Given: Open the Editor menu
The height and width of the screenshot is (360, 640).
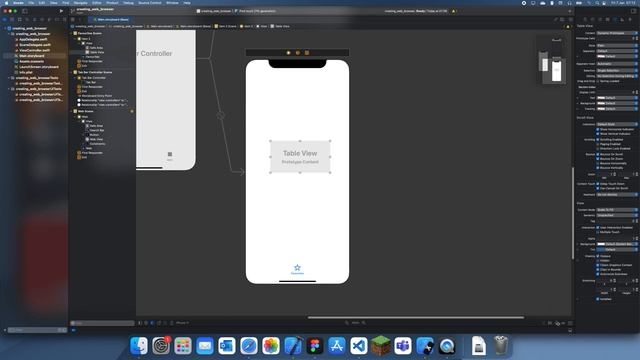Looking at the screenshot, I should 96,3.
